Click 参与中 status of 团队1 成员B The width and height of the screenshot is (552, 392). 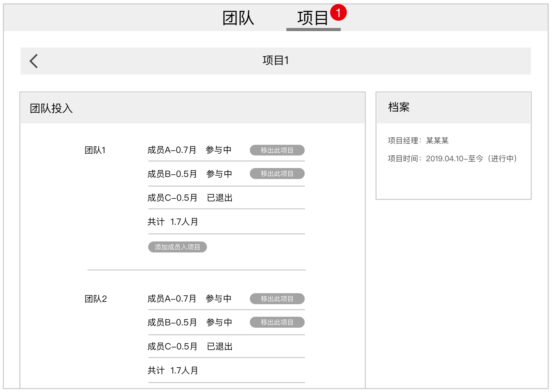point(219,174)
